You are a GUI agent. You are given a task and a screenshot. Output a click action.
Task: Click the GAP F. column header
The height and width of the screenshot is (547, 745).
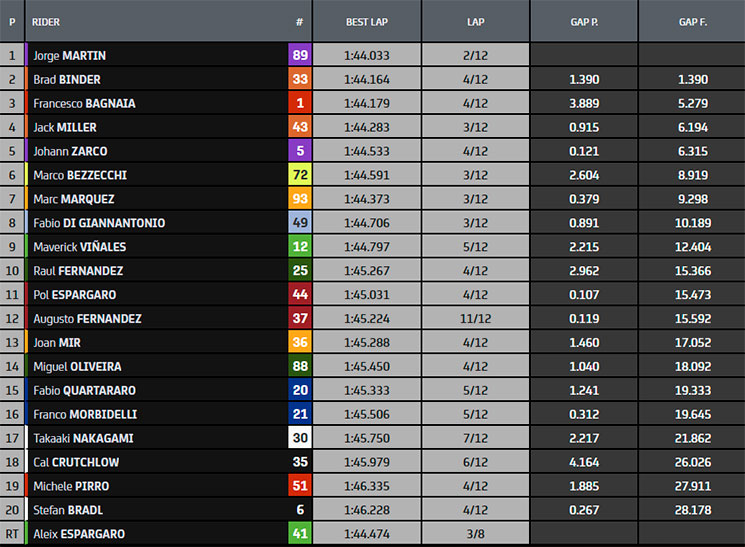pyautogui.click(x=692, y=20)
